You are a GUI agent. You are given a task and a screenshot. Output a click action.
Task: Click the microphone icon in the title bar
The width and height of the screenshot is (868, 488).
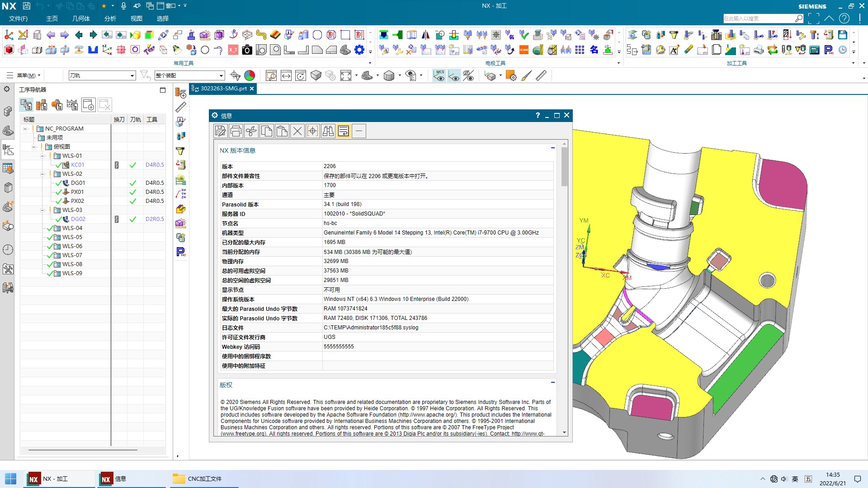123,6
